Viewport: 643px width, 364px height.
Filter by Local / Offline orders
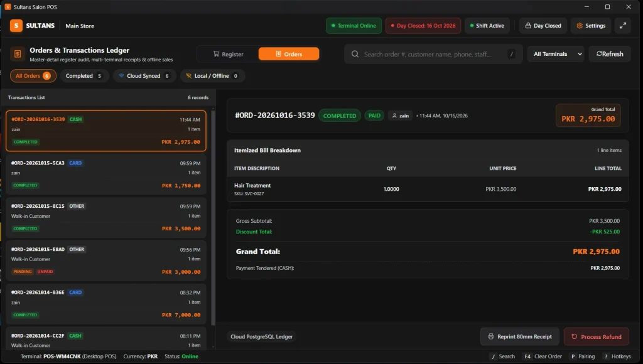pos(212,76)
